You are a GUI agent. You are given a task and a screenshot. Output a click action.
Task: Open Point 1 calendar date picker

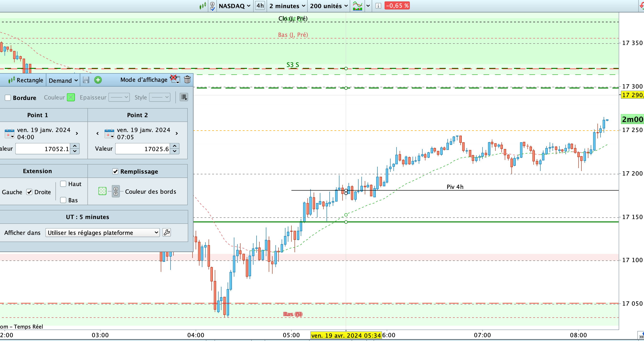point(10,134)
